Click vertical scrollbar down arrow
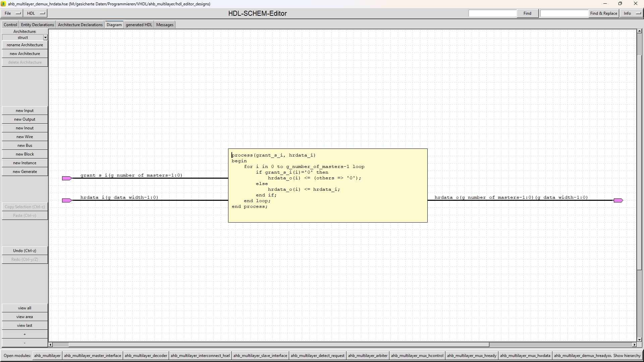 pyautogui.click(x=639, y=340)
